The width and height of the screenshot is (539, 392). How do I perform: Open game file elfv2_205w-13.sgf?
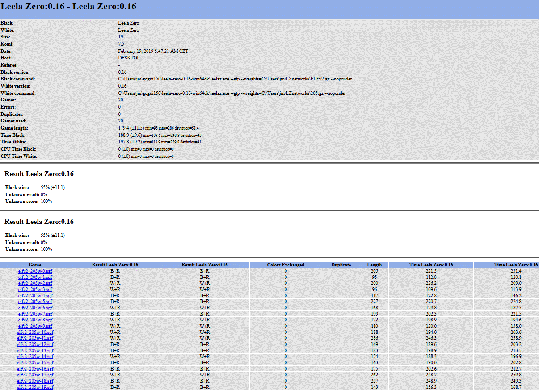[35, 350]
